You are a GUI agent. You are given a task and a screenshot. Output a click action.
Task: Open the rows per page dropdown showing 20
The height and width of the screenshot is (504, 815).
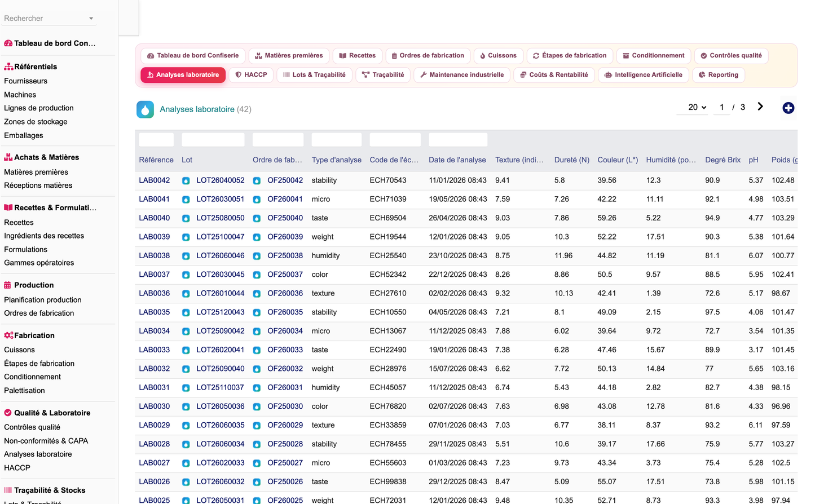(x=693, y=107)
